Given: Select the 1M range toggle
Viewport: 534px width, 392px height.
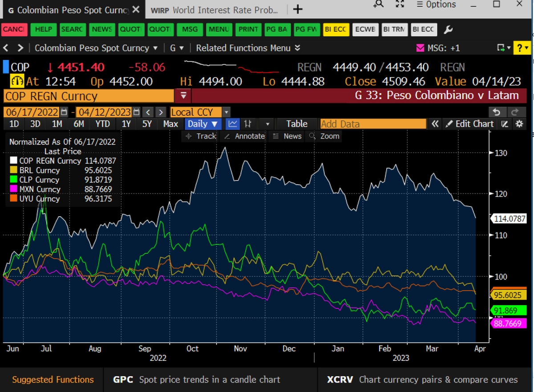Looking at the screenshot, I should (x=57, y=124).
